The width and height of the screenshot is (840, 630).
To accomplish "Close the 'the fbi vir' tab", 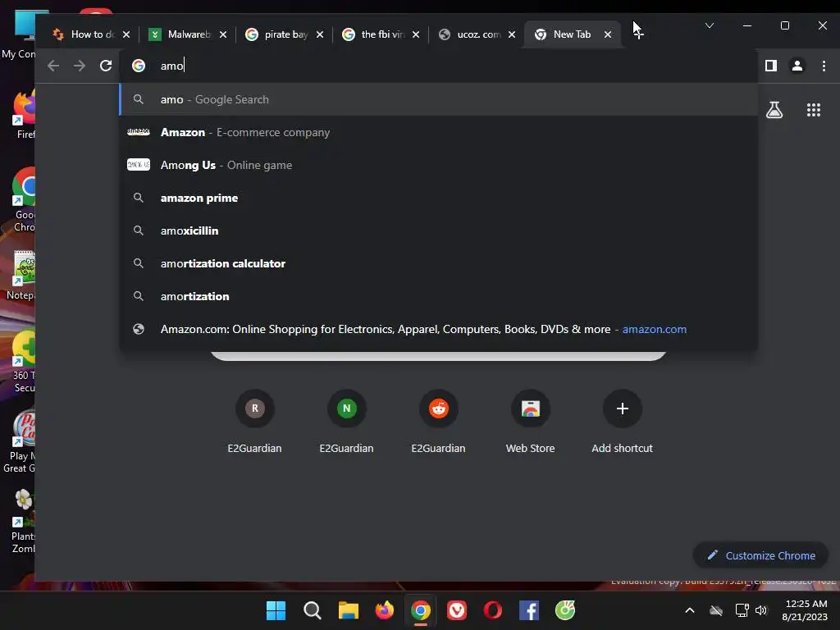I will [x=416, y=34].
